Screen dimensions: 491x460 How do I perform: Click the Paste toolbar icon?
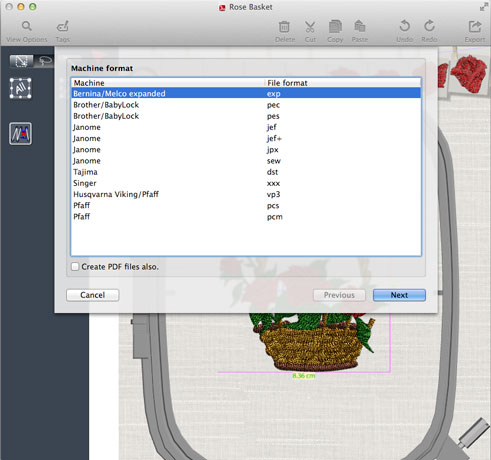pos(359,26)
